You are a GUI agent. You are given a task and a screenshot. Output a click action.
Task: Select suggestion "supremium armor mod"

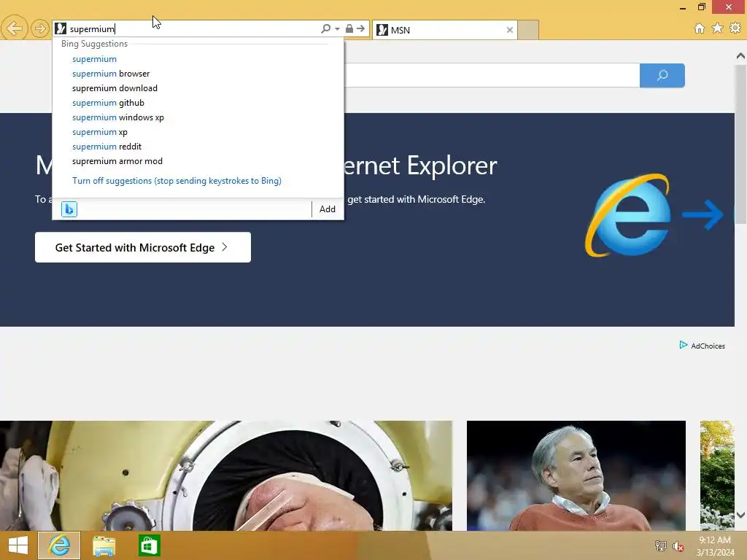point(117,161)
